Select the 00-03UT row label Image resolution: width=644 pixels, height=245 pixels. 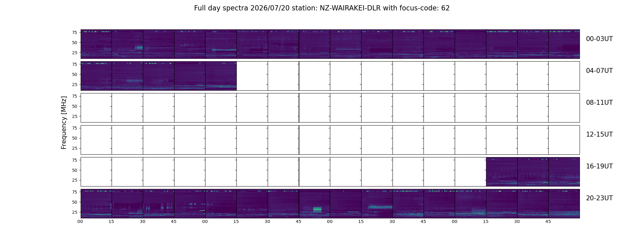point(599,39)
